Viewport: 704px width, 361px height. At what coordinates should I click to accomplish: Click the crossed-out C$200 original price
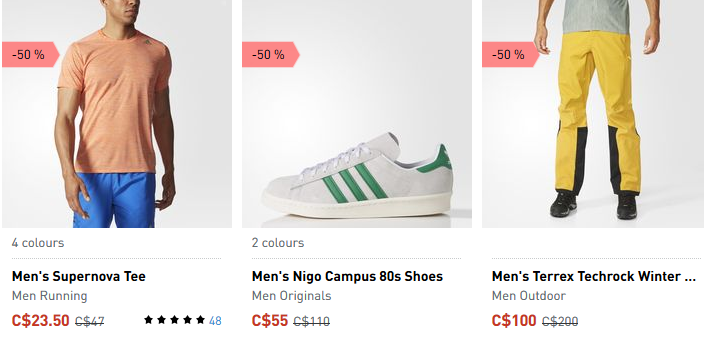560,321
